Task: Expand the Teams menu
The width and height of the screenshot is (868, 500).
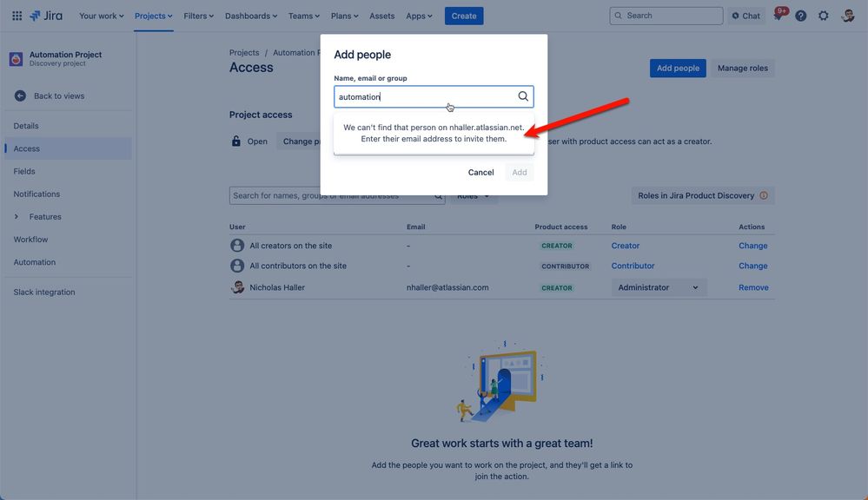Action: 303,16
